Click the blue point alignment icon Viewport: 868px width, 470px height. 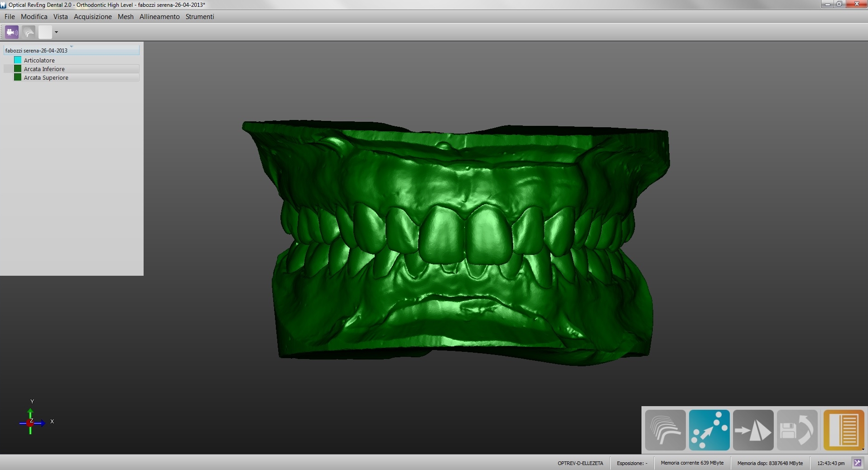tap(709, 430)
